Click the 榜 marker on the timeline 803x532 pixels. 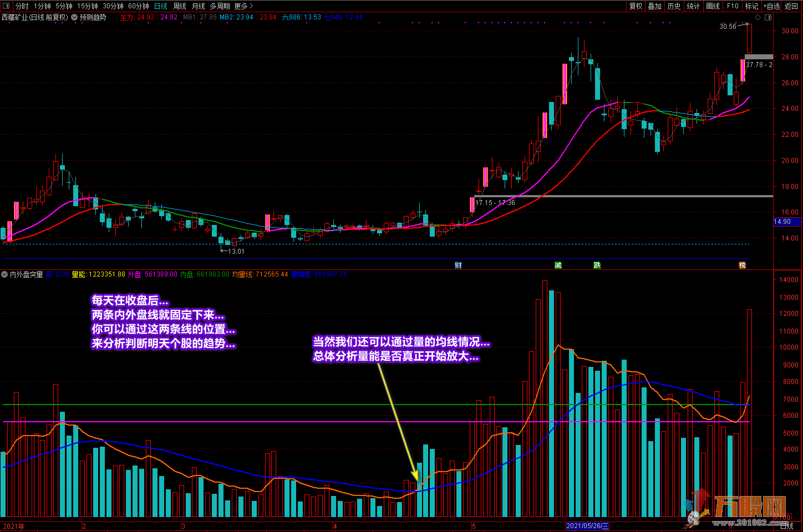[742, 265]
